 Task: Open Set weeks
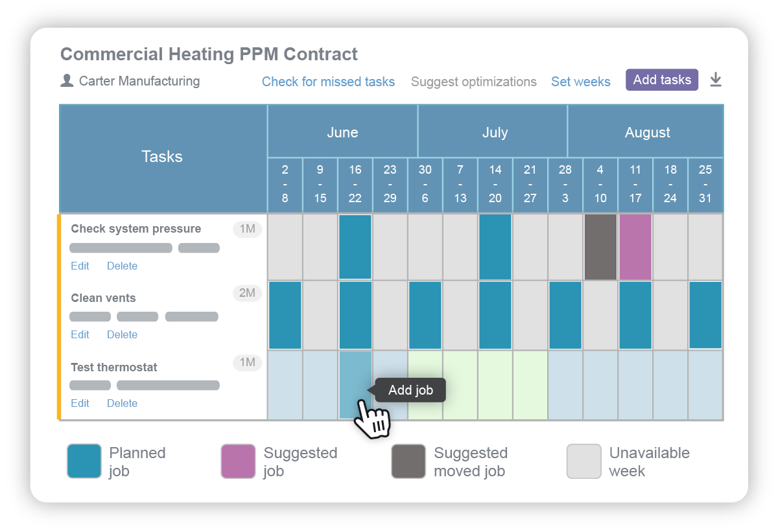click(581, 82)
